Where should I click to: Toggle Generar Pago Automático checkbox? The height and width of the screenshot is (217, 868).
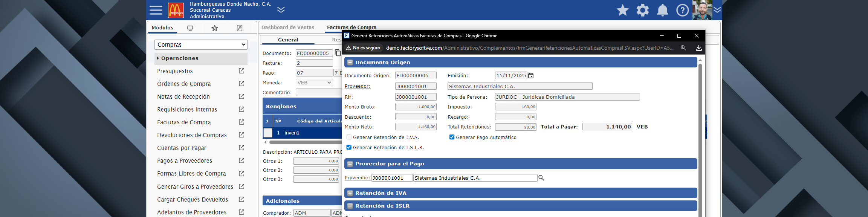[452, 137]
